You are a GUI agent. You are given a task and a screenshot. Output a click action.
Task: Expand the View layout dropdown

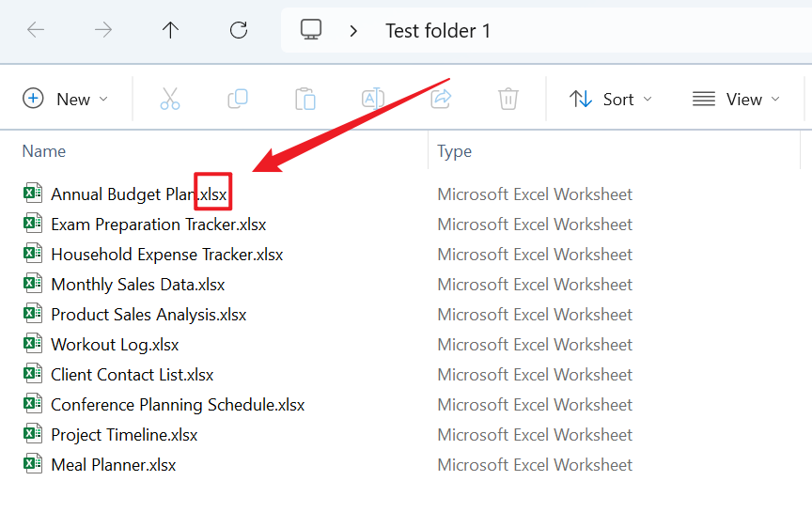pyautogui.click(x=736, y=99)
